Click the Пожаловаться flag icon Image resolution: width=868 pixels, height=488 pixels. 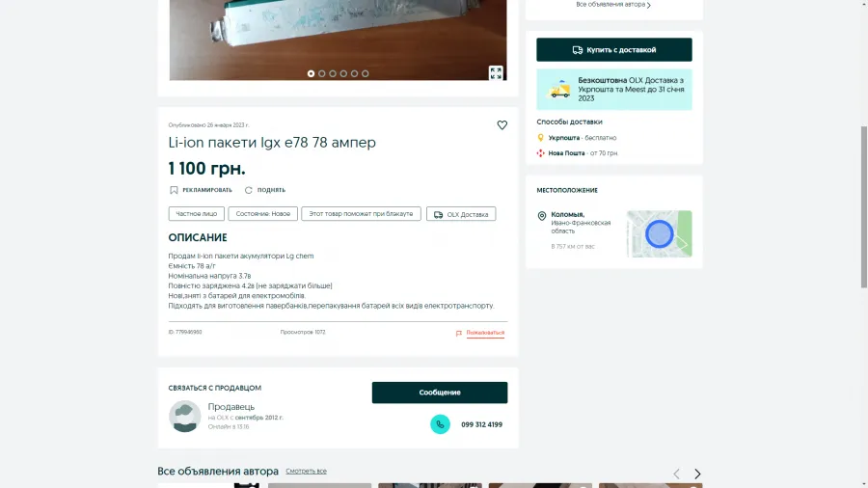[458, 333]
